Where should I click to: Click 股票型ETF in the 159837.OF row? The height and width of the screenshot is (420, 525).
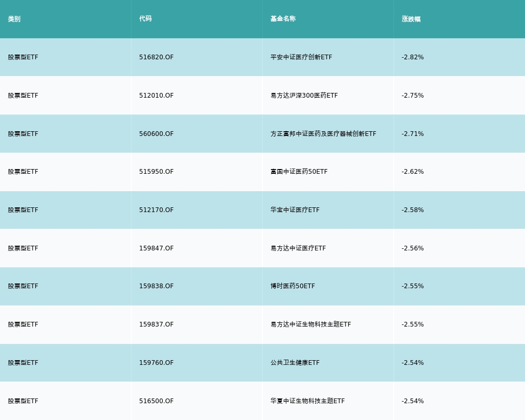(23, 324)
